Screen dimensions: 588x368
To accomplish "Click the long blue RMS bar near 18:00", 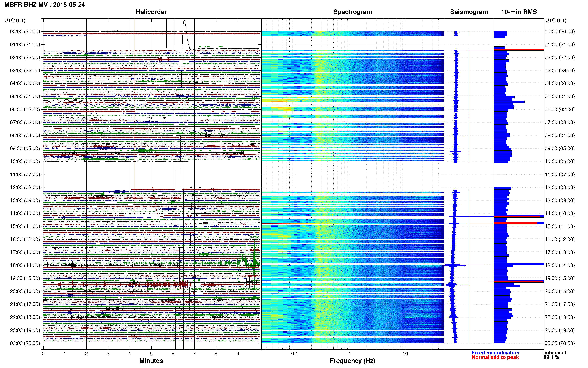I will click(519, 264).
